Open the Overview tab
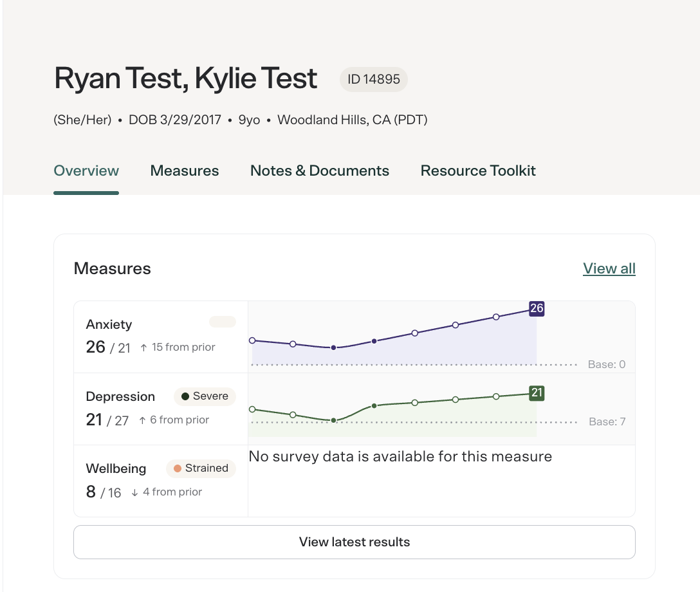The image size is (700, 592). pos(86,171)
